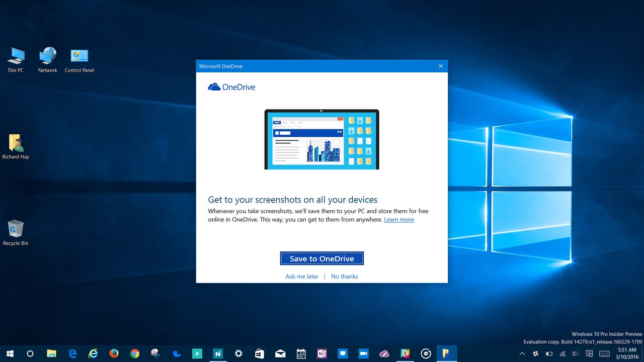
Task: Open Settings from the taskbar
Action: click(x=238, y=353)
